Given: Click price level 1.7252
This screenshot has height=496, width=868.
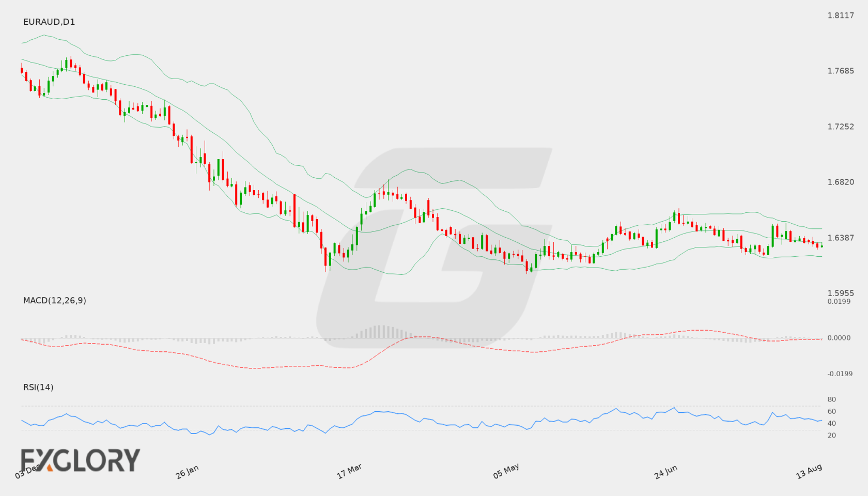Looking at the screenshot, I should point(841,127).
